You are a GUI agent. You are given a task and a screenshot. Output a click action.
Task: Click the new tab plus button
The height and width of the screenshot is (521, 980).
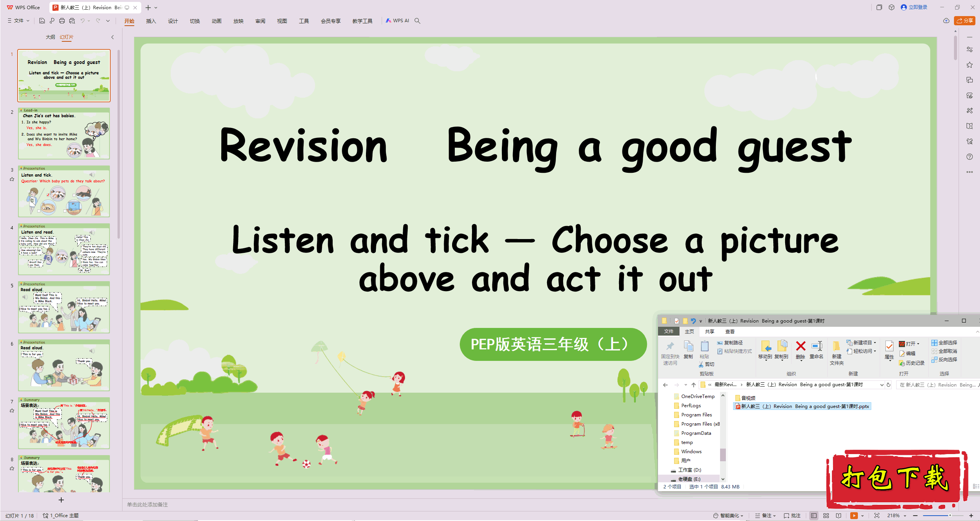coord(148,8)
